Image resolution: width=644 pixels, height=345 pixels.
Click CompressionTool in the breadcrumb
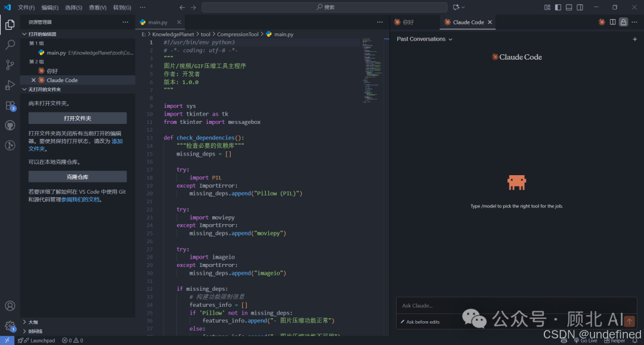coord(238,35)
